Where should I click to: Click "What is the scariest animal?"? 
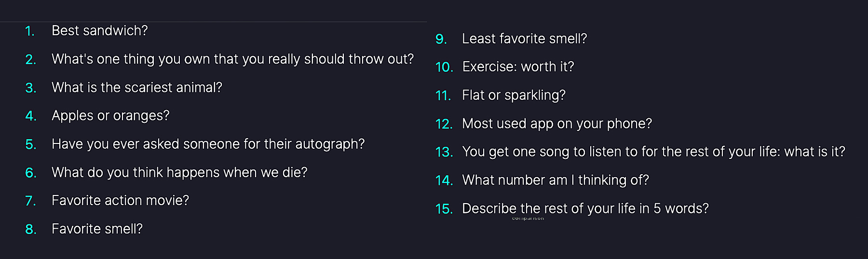tap(136, 88)
